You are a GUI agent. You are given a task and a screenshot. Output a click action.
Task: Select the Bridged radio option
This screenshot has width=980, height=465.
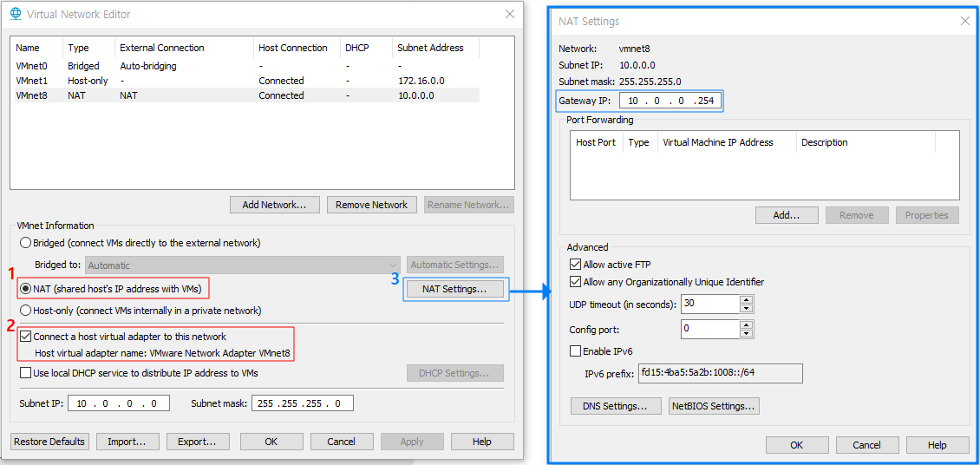(26, 243)
